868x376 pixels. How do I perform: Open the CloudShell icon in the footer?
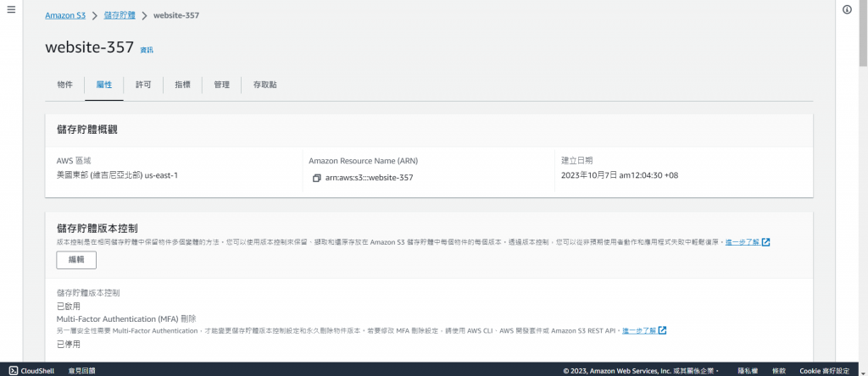13,370
